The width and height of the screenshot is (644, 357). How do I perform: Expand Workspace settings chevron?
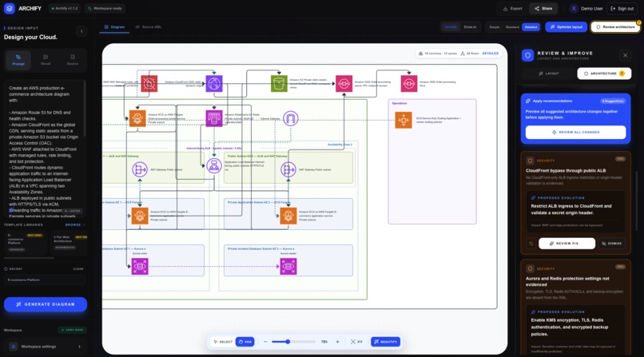(79, 347)
